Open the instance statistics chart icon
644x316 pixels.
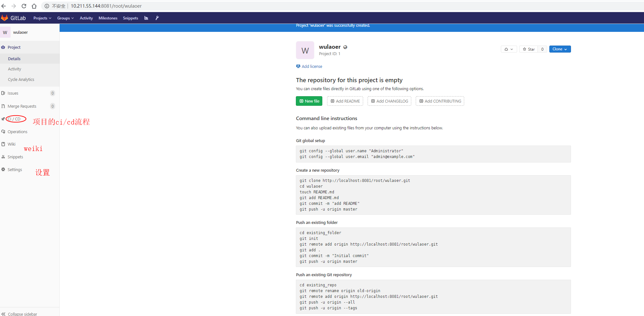[x=146, y=18]
